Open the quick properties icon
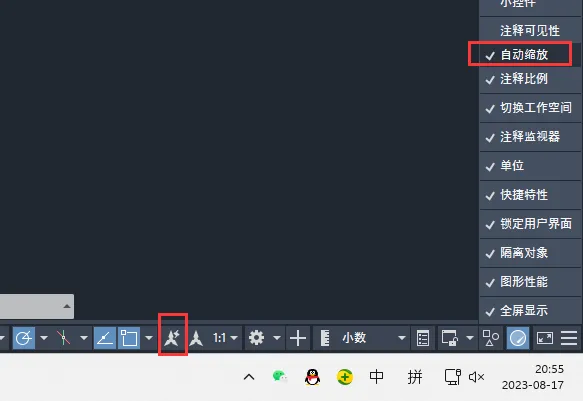This screenshot has height=401, width=583. (x=423, y=338)
